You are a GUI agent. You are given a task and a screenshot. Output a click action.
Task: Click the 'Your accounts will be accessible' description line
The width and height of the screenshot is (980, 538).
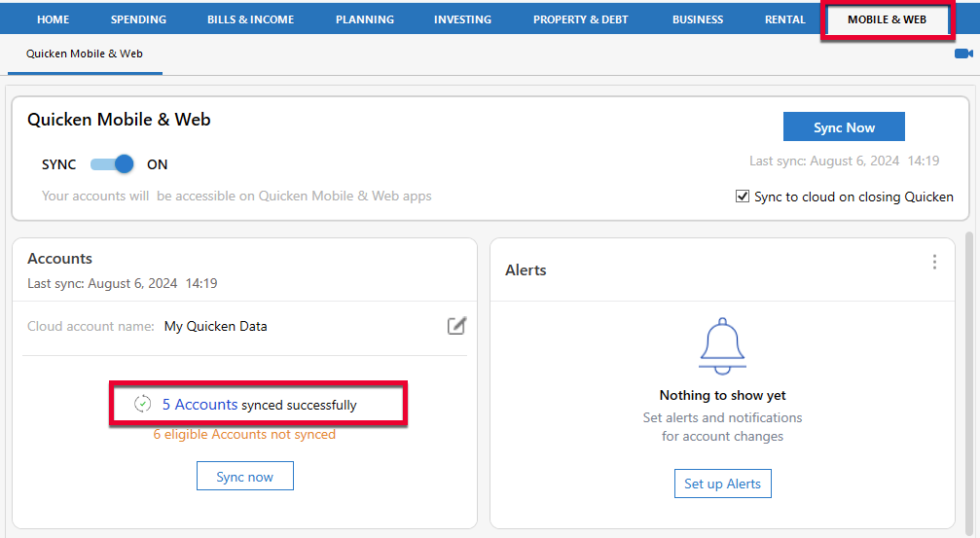coord(236,197)
